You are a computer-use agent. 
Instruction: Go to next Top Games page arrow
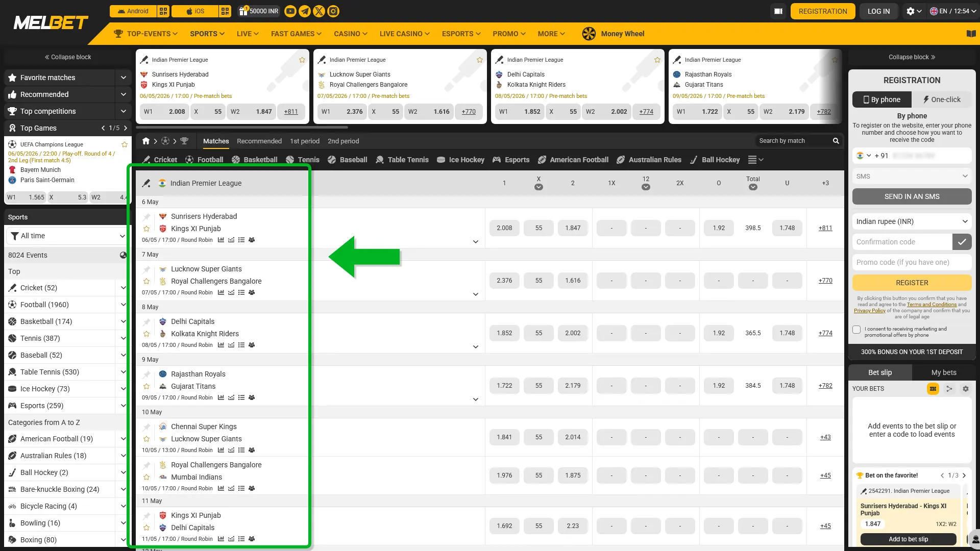(x=126, y=128)
